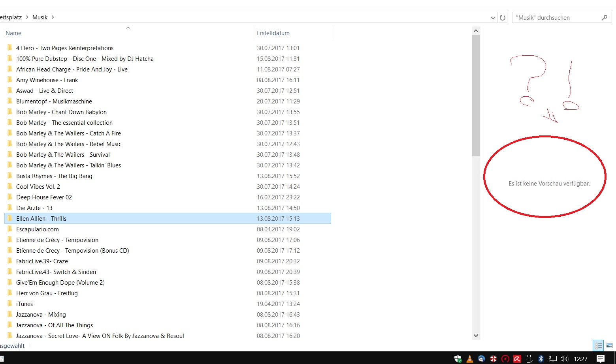Viewport: 616px width, 364px height.
Task: Click the scrollbar up arrow
Action: [x=476, y=31]
